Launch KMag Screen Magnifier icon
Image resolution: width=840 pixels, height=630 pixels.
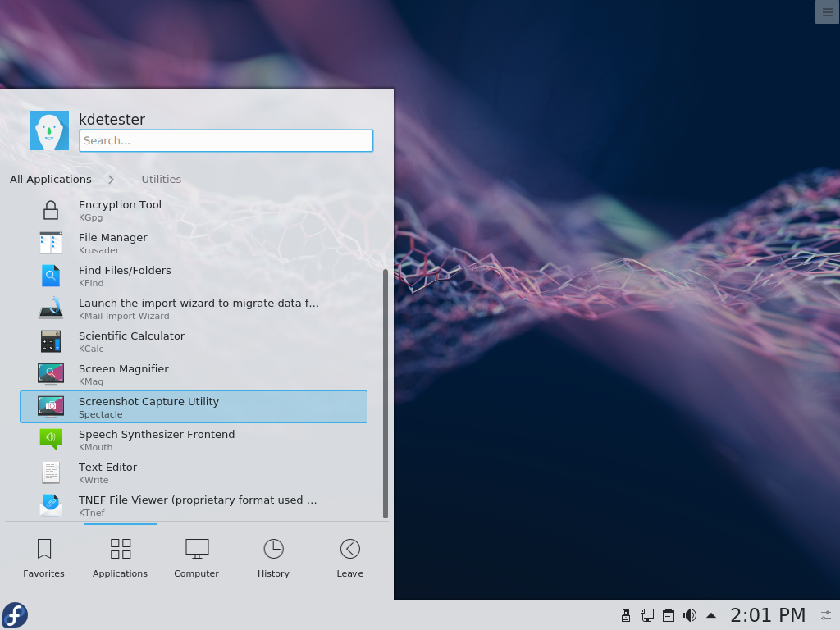pyautogui.click(x=51, y=374)
